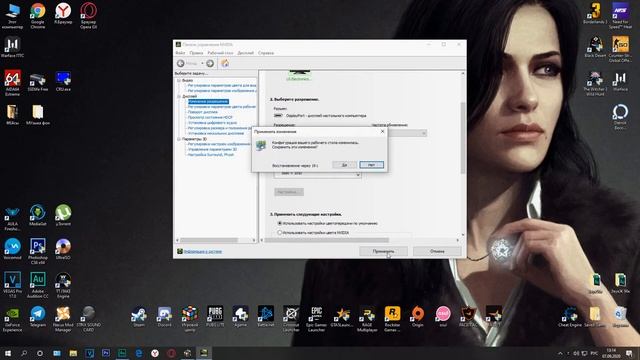The width and height of the screenshot is (640, 360).
Task: Open the Правка menu
Action: (x=196, y=53)
